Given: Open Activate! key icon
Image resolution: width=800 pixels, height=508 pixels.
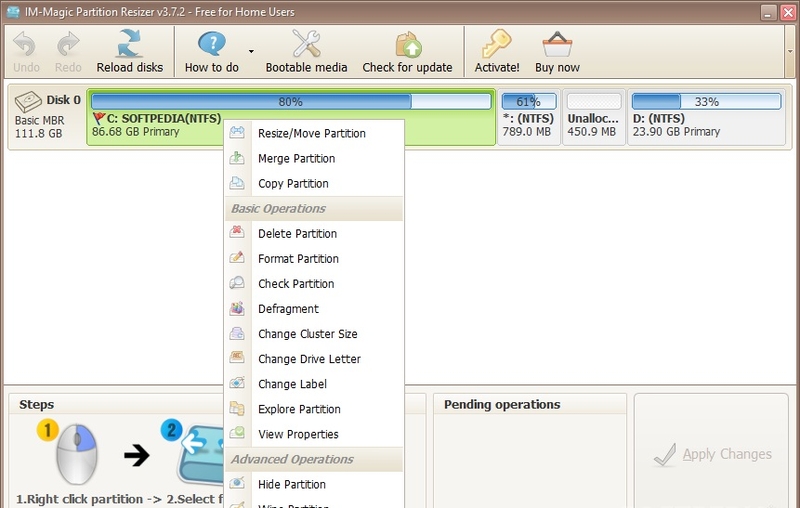Looking at the screenshot, I should [496, 44].
